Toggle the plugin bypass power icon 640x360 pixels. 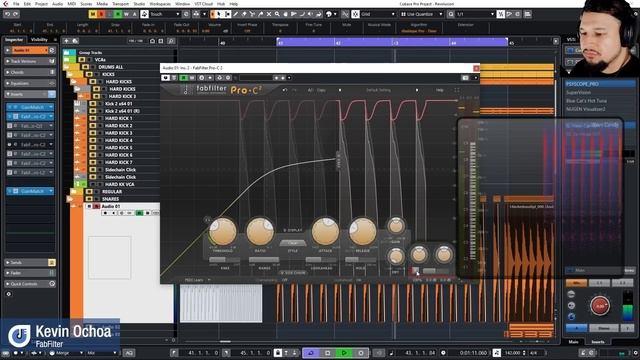[x=165, y=78]
